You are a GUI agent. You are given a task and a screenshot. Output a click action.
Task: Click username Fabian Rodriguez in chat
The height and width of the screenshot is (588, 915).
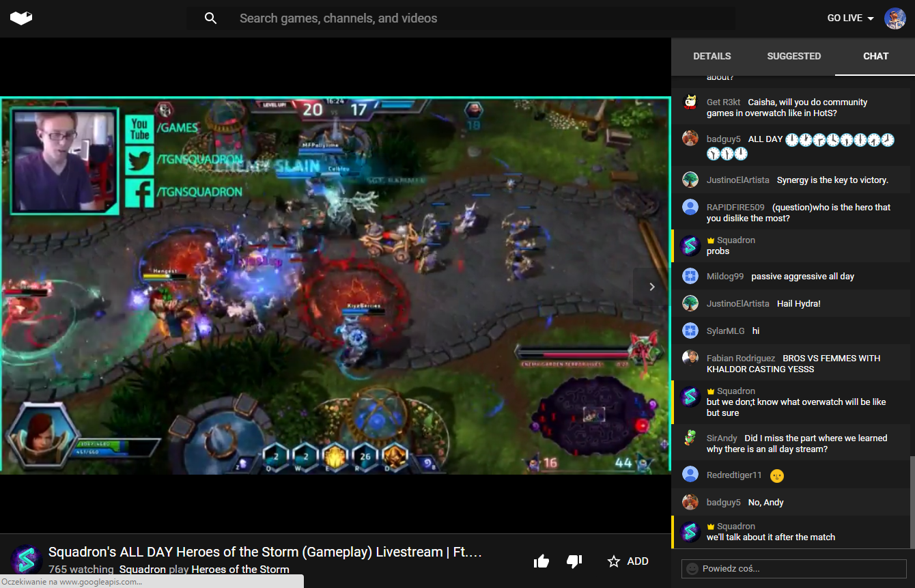(741, 359)
